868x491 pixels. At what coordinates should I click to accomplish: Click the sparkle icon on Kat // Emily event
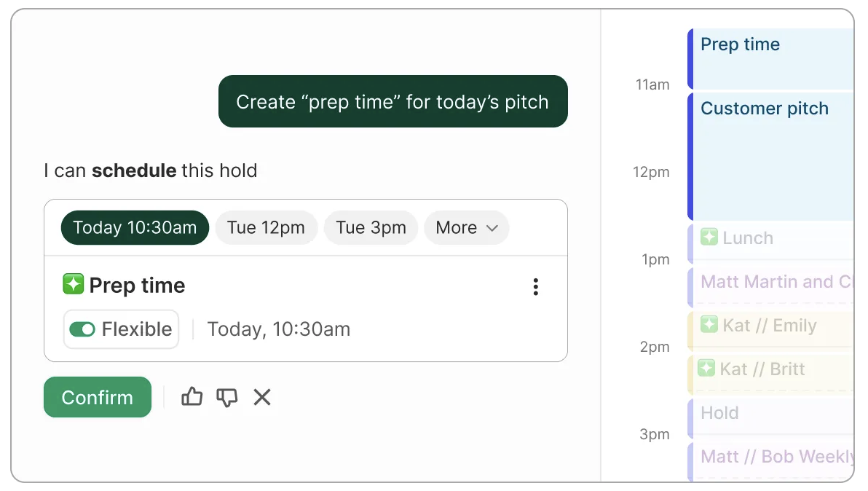[x=709, y=324]
